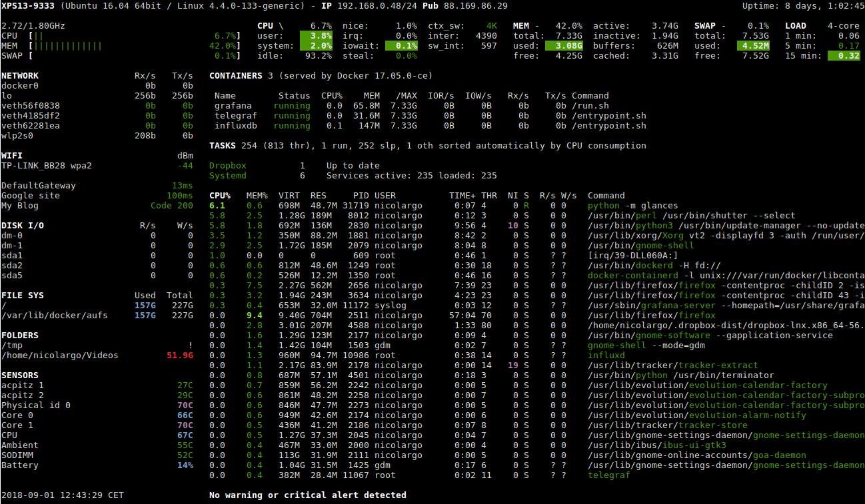Click the telegraf container status

point(292,115)
